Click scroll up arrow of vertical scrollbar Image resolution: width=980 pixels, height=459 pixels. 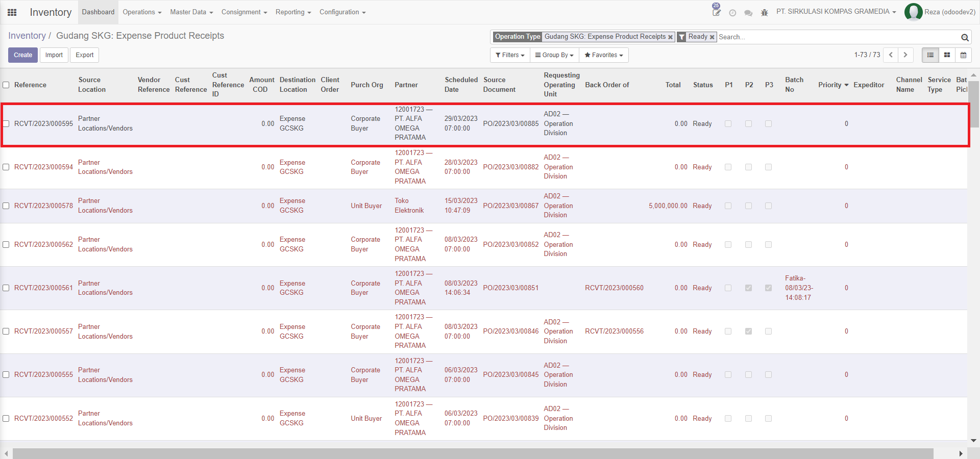[974, 75]
